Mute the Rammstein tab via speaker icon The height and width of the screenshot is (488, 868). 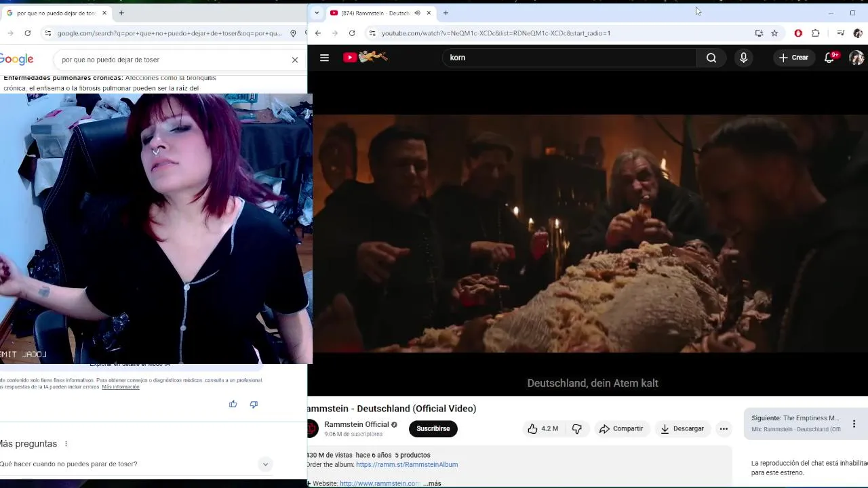pos(417,13)
